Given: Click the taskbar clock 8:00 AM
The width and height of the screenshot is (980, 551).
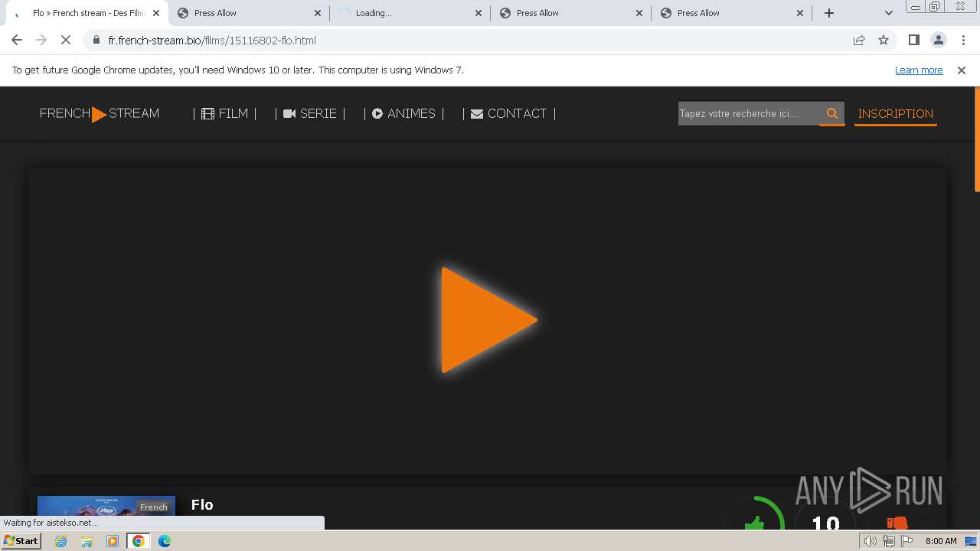Looking at the screenshot, I should 941,541.
